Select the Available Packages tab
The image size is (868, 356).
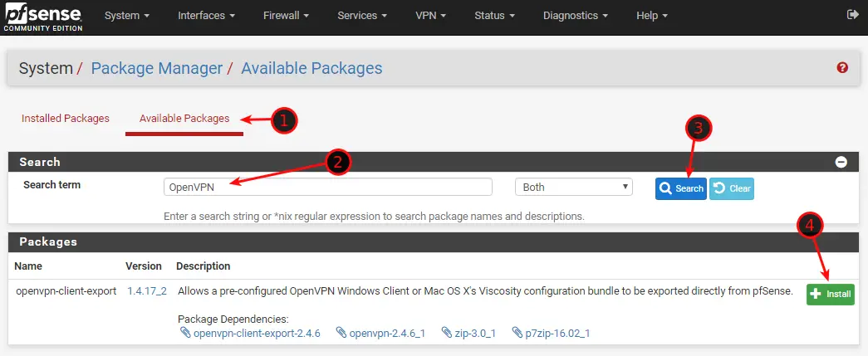[x=184, y=119]
